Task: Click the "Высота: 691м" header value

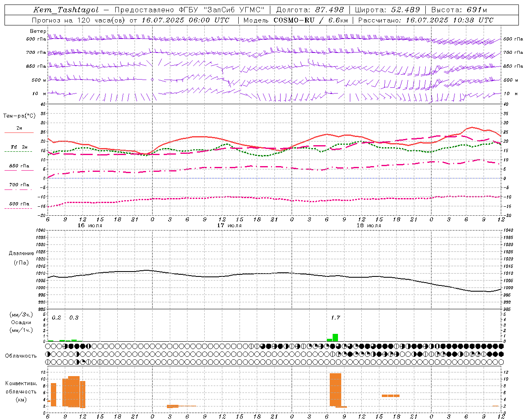Action: coord(459,10)
